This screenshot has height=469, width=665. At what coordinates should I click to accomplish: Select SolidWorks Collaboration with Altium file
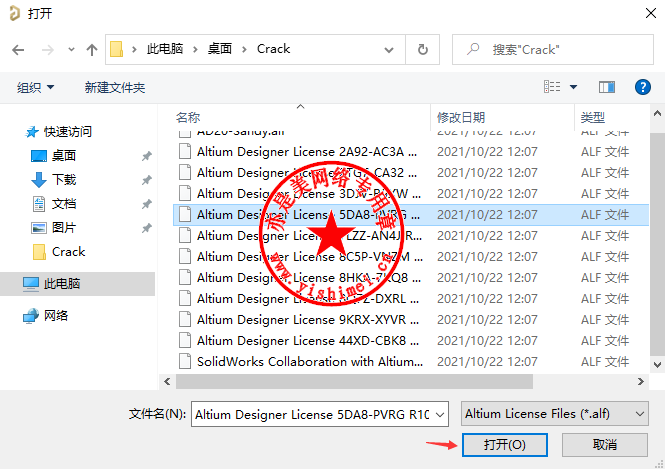[310, 361]
